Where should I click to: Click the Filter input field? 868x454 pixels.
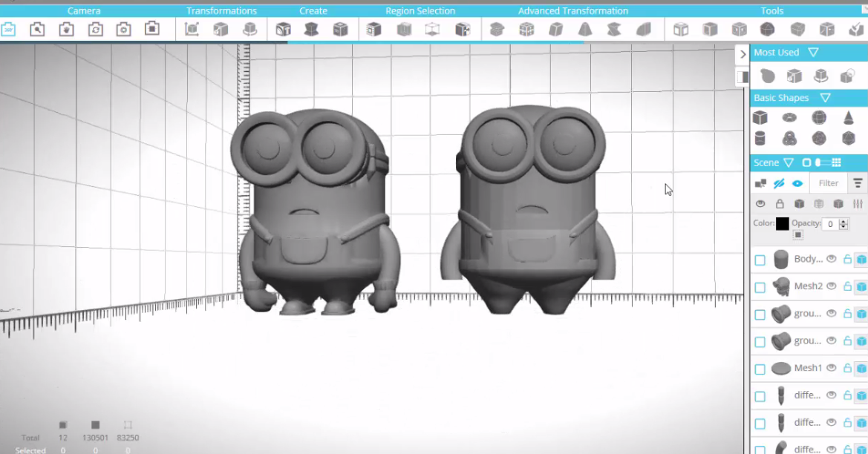pyautogui.click(x=828, y=183)
